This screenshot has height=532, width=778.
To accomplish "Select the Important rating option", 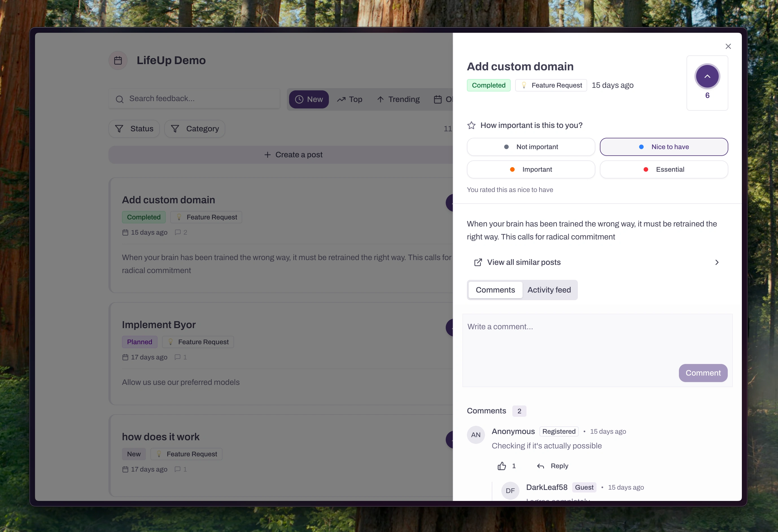I will [x=531, y=169].
